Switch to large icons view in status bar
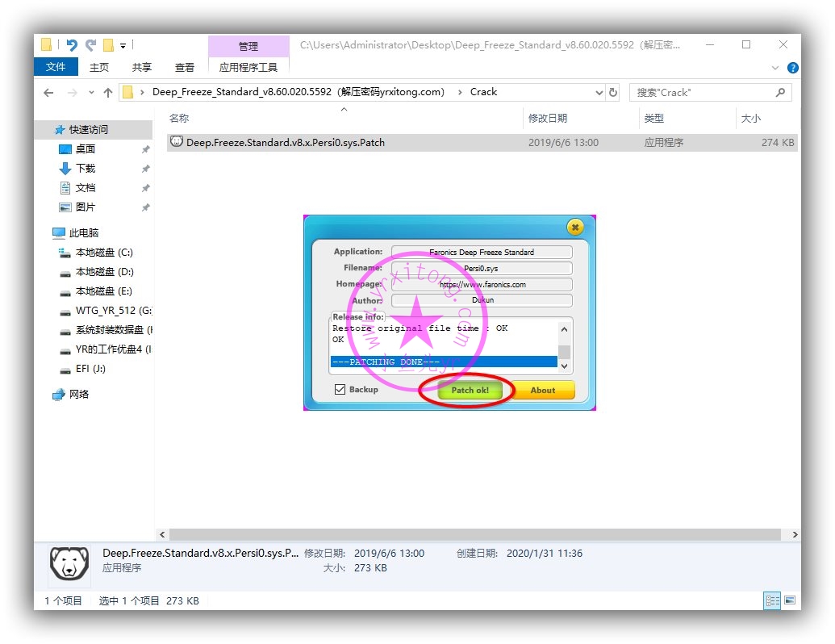Screen dimensions: 835x644 pos(791,600)
